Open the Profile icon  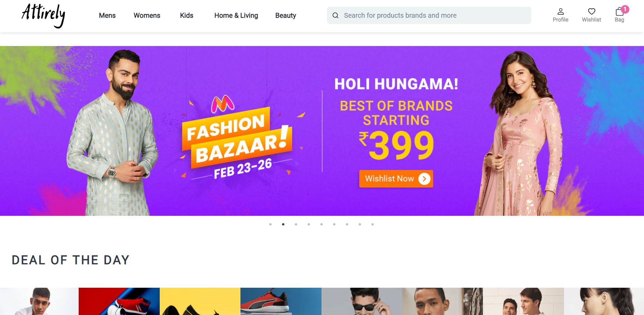tap(560, 12)
